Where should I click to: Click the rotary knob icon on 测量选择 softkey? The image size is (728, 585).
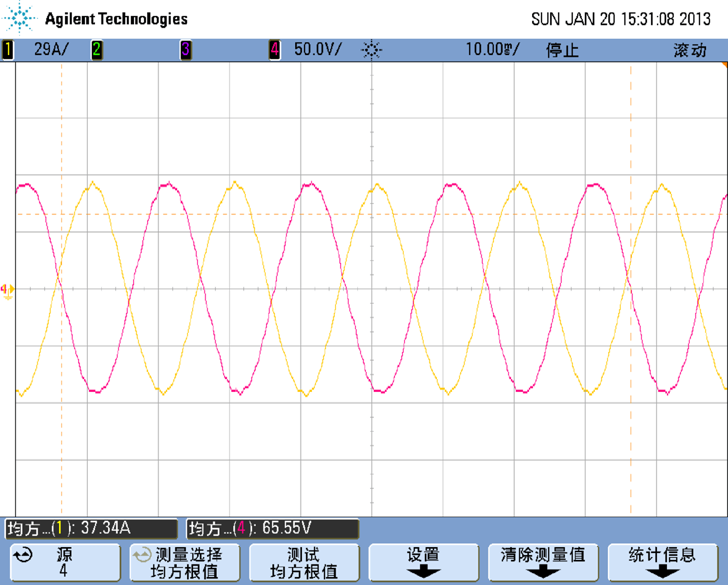pos(142,555)
